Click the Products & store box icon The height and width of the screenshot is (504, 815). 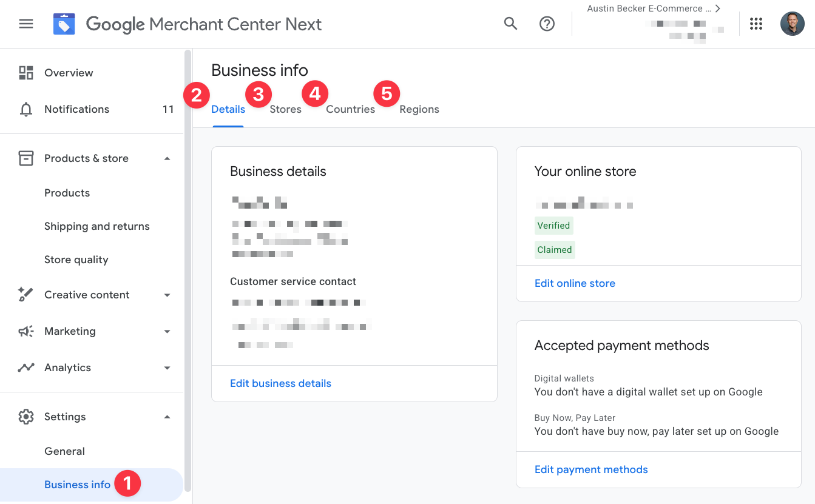click(x=26, y=158)
